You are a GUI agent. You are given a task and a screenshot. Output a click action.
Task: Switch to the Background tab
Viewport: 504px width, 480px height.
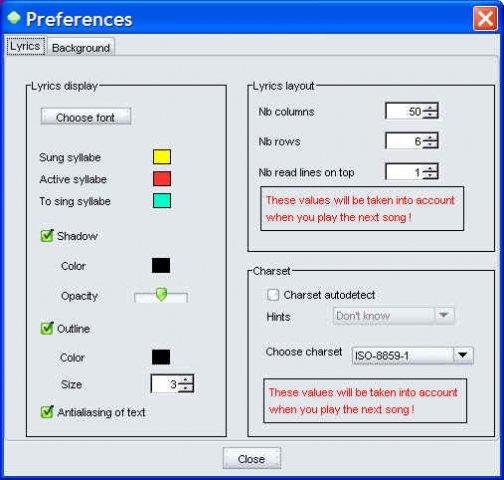tap(81, 47)
